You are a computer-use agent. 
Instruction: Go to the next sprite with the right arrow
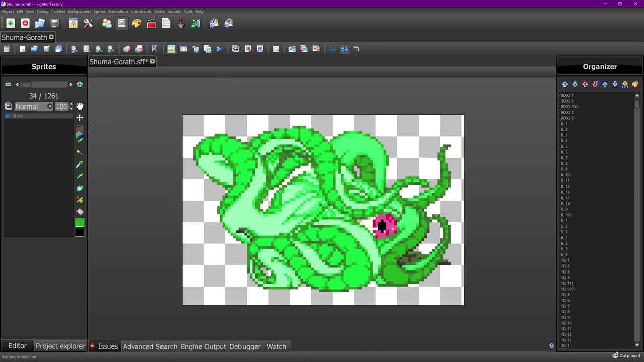pyautogui.click(x=70, y=84)
